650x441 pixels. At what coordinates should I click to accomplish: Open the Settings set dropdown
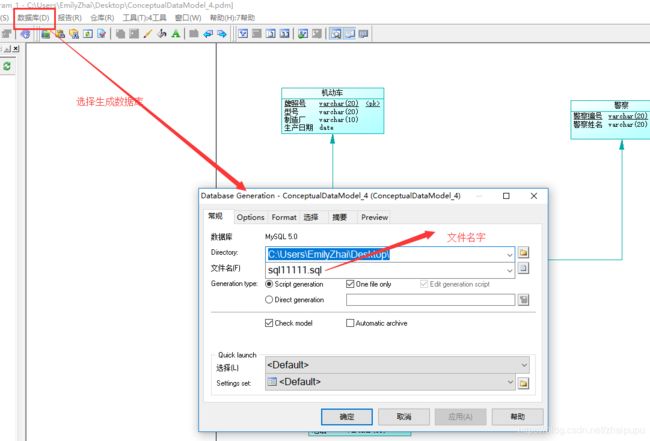tap(390, 382)
